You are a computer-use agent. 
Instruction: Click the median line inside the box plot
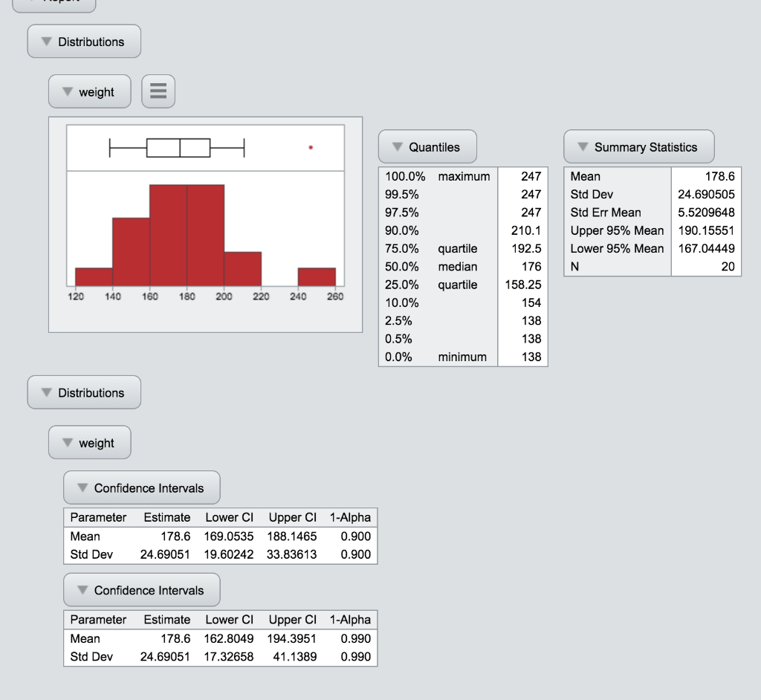tap(179, 147)
